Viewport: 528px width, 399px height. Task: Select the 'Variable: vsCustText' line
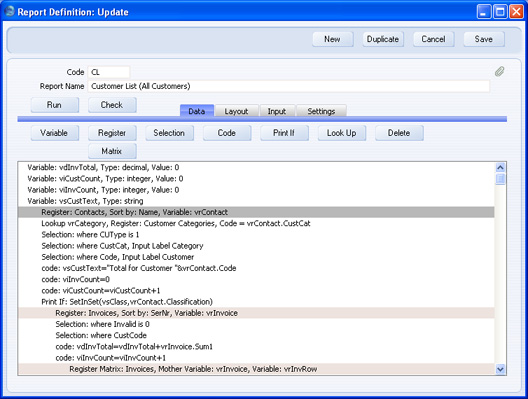(x=256, y=201)
